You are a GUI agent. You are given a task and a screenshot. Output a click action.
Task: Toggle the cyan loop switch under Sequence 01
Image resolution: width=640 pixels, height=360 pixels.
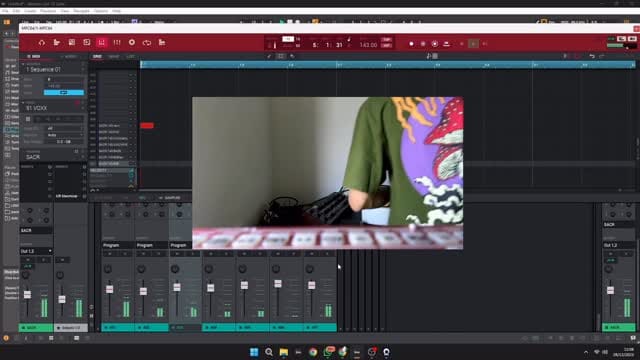64,93
